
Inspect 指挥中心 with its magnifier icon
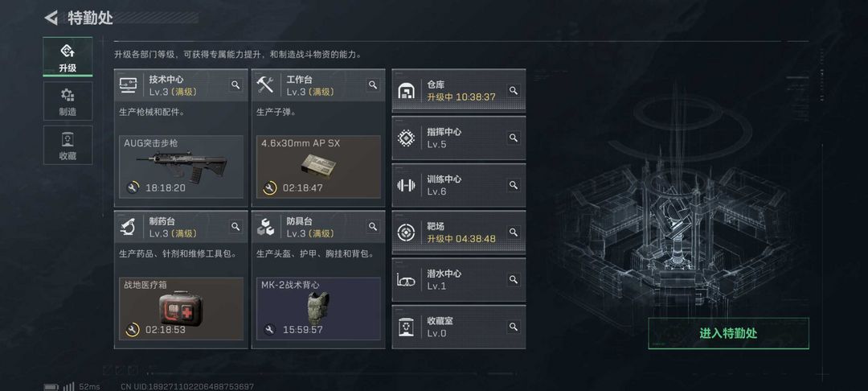tap(514, 138)
